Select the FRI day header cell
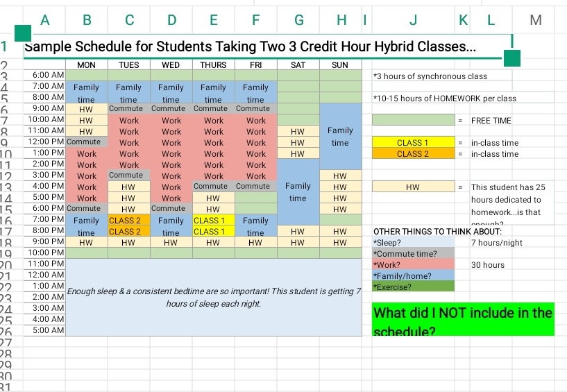567x392 pixels. tap(255, 65)
